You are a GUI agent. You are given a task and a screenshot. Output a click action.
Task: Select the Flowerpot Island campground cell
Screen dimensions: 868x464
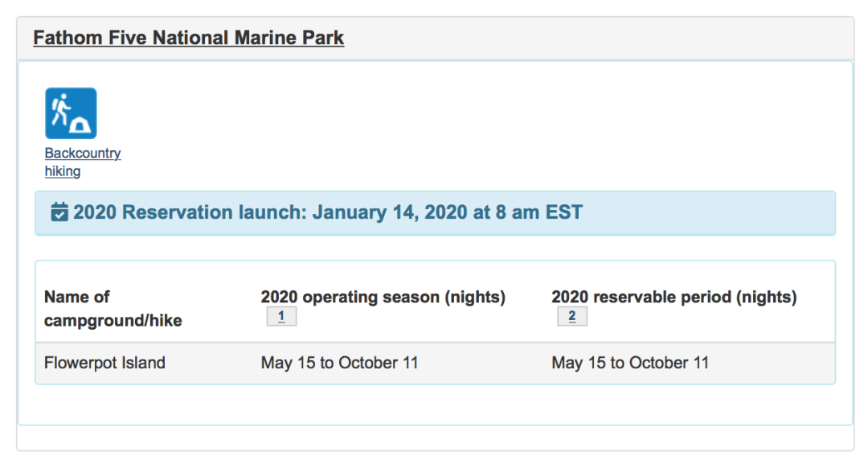pyautogui.click(x=104, y=363)
